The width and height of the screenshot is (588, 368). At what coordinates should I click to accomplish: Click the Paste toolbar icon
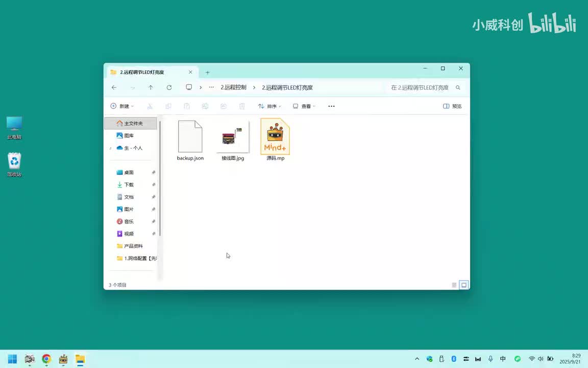click(187, 106)
